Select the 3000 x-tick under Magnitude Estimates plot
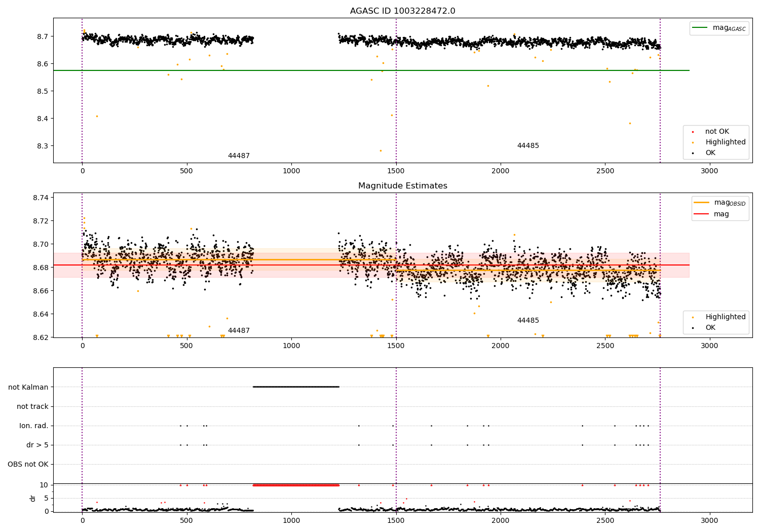The image size is (760, 532). [709, 346]
